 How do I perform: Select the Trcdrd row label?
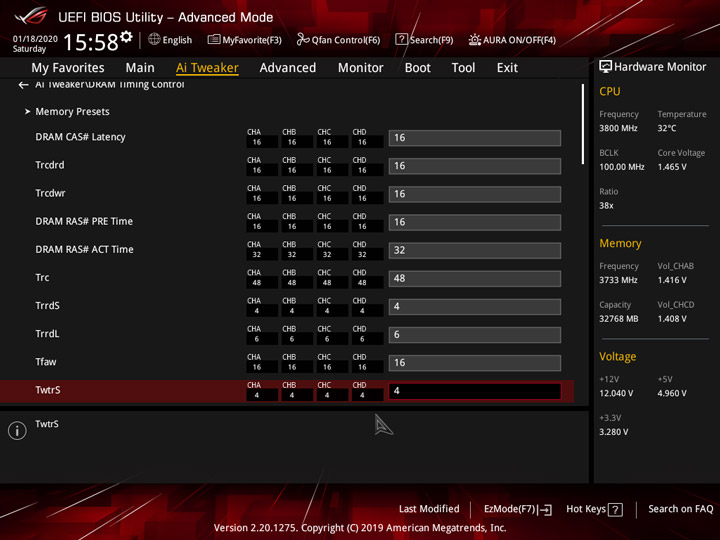point(50,165)
